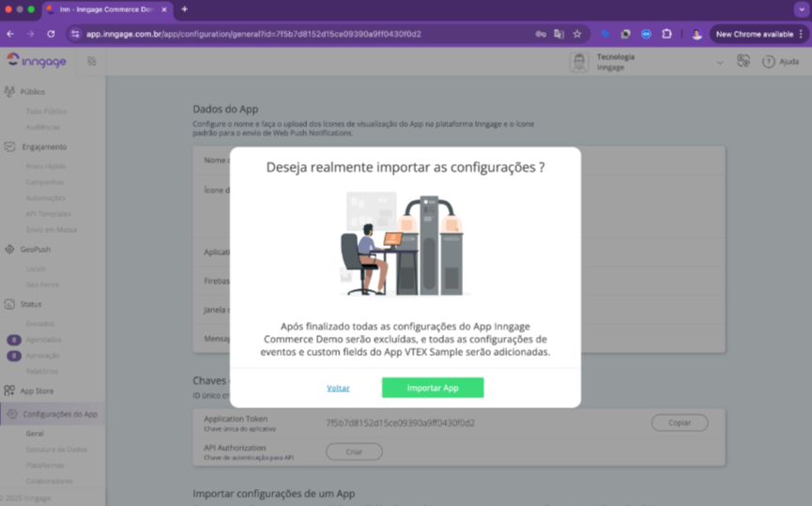Open API Templates in sidebar

(x=48, y=213)
